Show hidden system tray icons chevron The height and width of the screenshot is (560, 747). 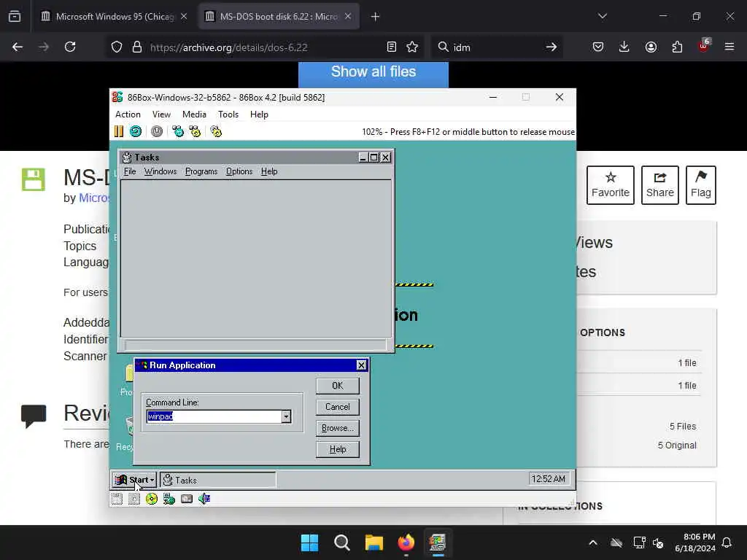(x=593, y=542)
